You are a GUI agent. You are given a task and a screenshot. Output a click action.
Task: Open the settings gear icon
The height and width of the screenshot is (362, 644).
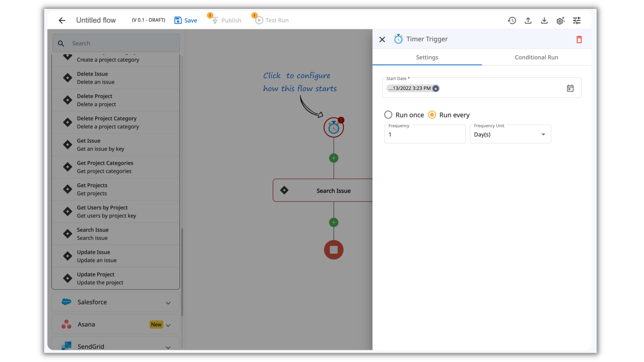[560, 20]
